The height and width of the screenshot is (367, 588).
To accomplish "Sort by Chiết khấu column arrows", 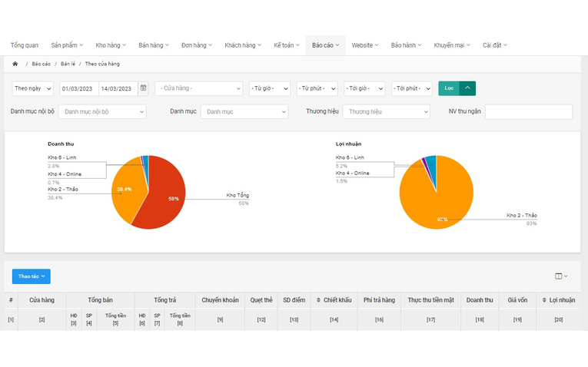I will point(318,300).
